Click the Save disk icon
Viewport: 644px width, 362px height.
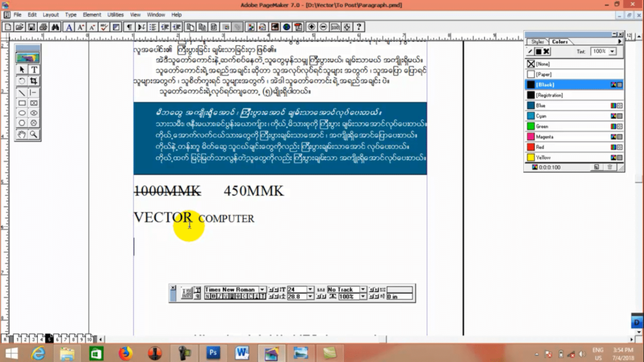pos(31,27)
